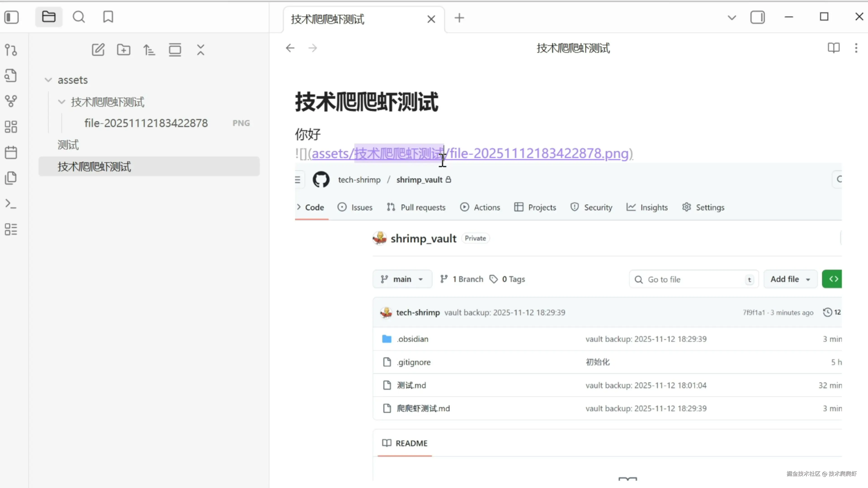Open the more options three-dot menu

point(856,48)
